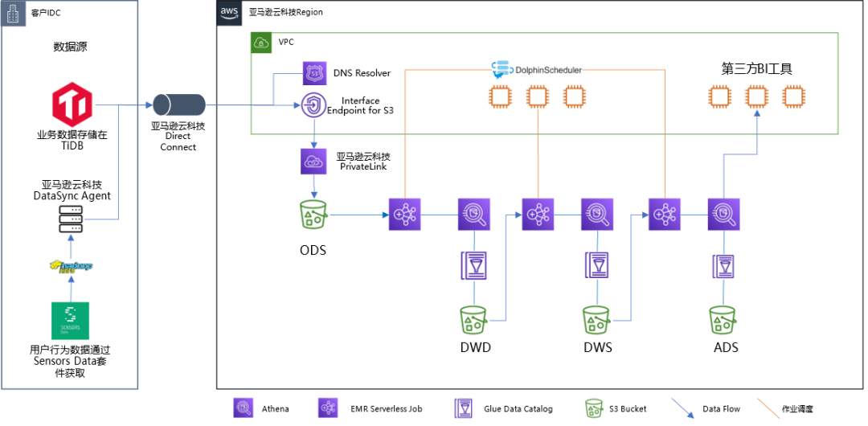The height and width of the screenshot is (426, 868).
Task: Select the Interface Endpoint for S3 circle icon
Action: click(314, 105)
